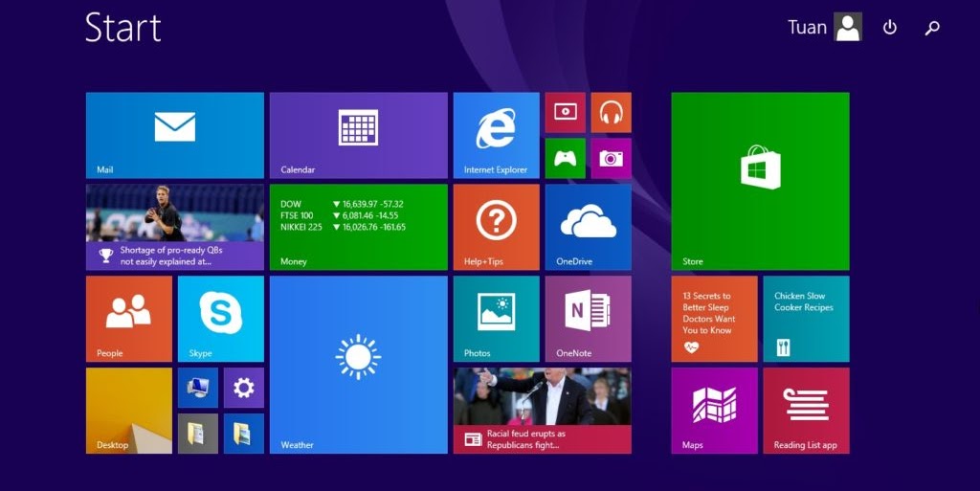The height and width of the screenshot is (491, 980).
Task: Click the power options button
Action: click(889, 28)
